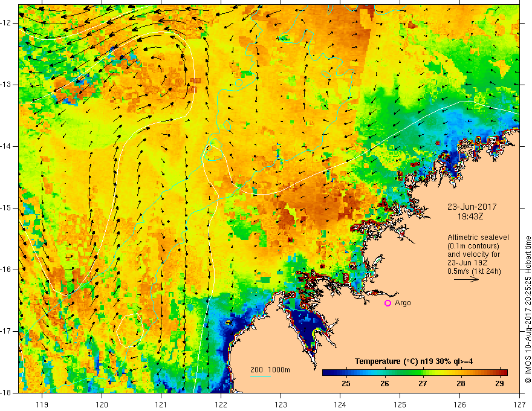Screen dimensions: 532x411
Task: Click the '(0.1m contours)' caption line
Action: (473, 246)
